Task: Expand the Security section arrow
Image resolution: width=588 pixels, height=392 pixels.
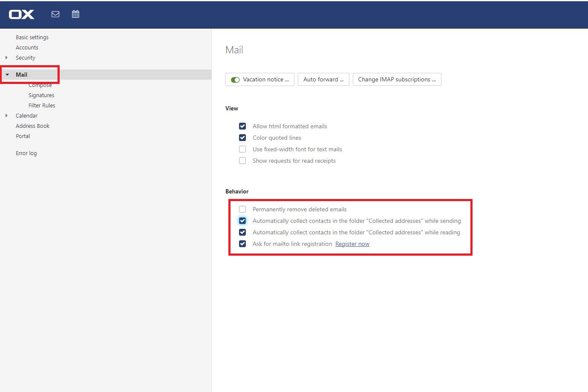Action: tap(6, 58)
